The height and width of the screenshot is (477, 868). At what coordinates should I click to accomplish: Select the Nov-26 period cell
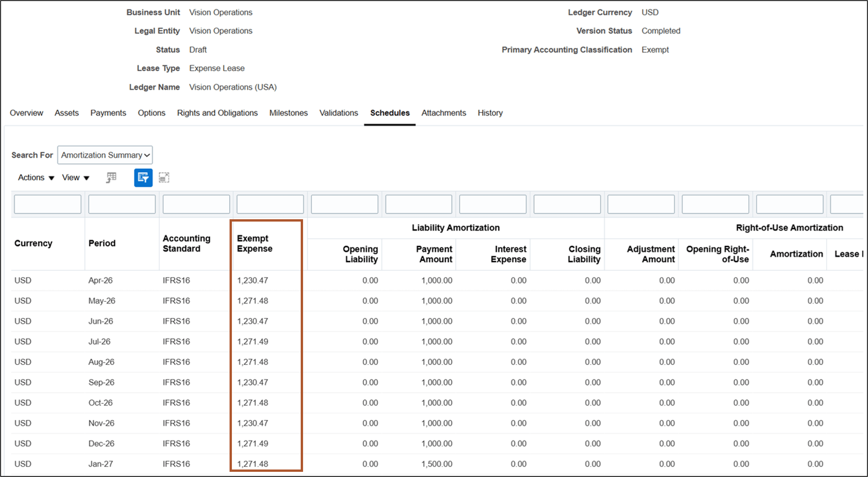[x=101, y=423]
